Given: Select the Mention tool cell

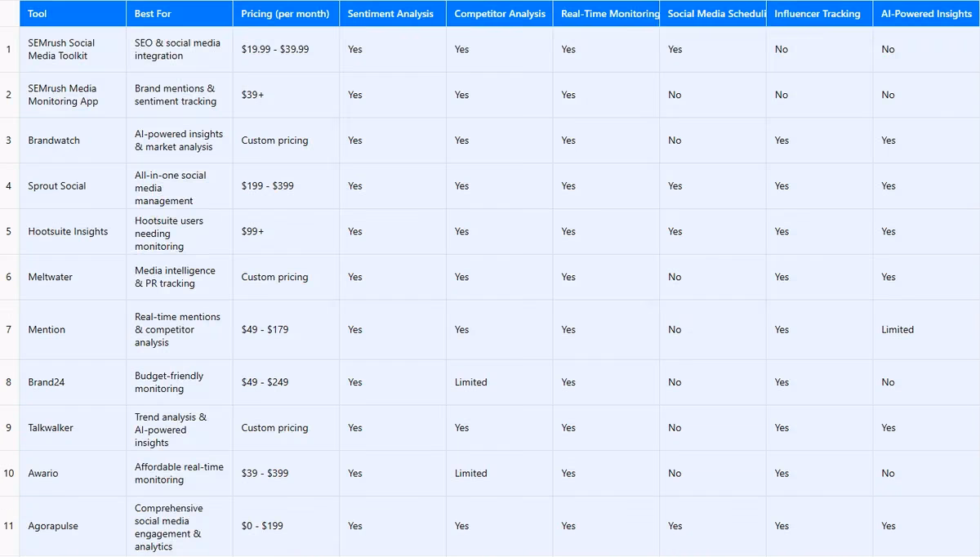Looking at the screenshot, I should click(73, 330).
